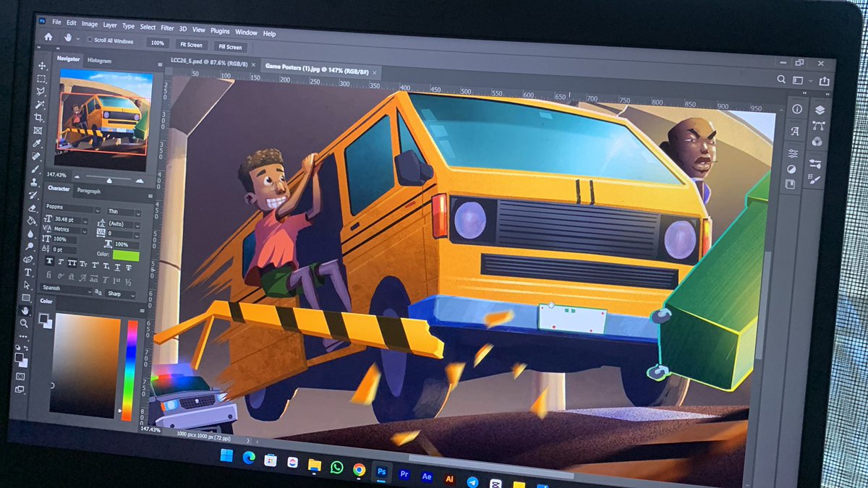This screenshot has height=488, width=868.
Task: Click the Fill Screen button
Action: [231, 47]
